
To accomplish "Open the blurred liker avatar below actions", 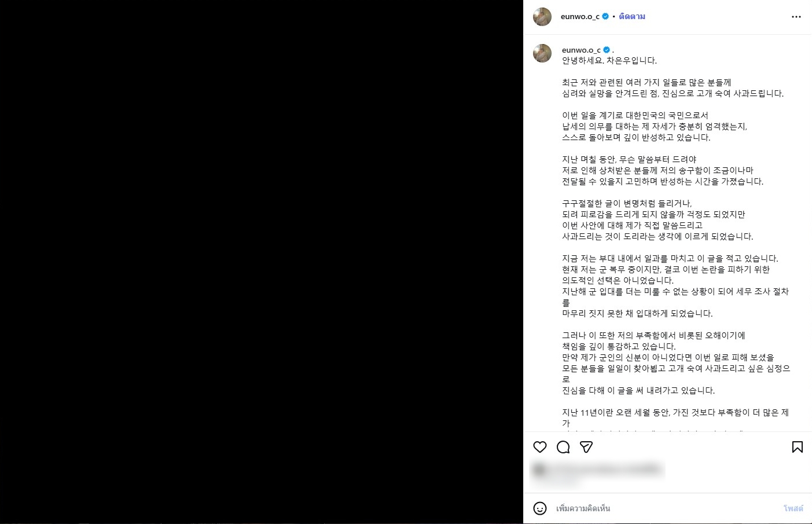I will (539, 469).
